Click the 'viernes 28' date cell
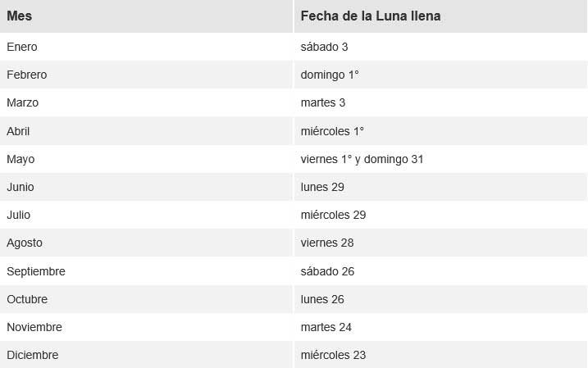 pyautogui.click(x=327, y=243)
